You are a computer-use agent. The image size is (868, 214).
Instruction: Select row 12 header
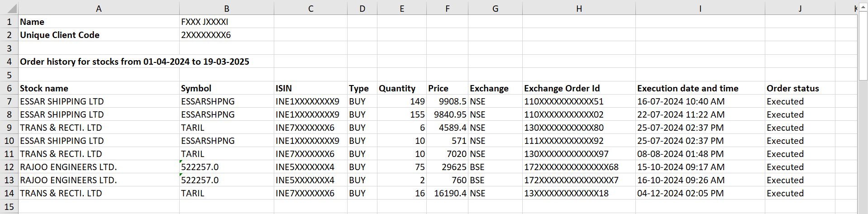(9, 167)
